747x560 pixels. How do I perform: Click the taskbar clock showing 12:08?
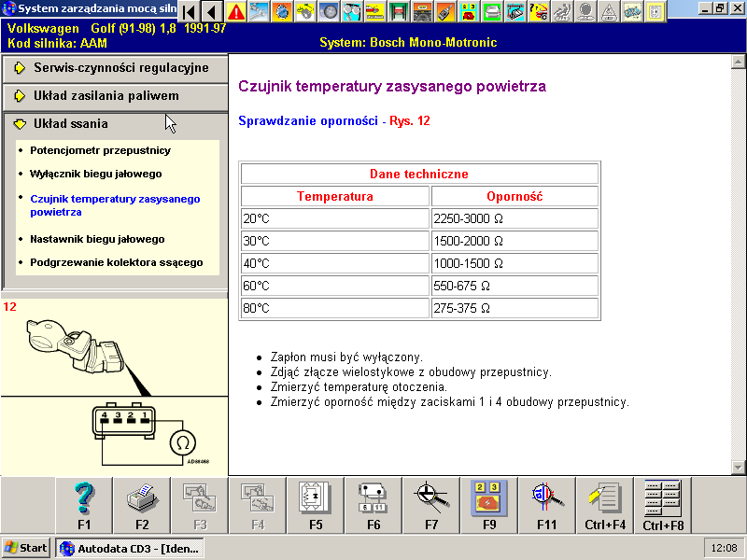[725, 549]
